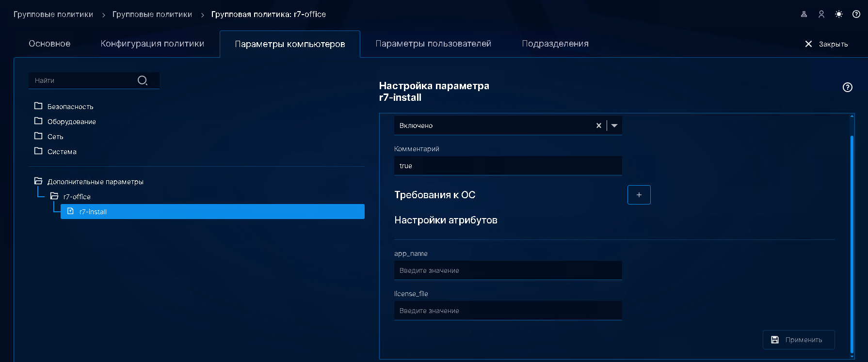Select the Безопасность tree item

[70, 107]
